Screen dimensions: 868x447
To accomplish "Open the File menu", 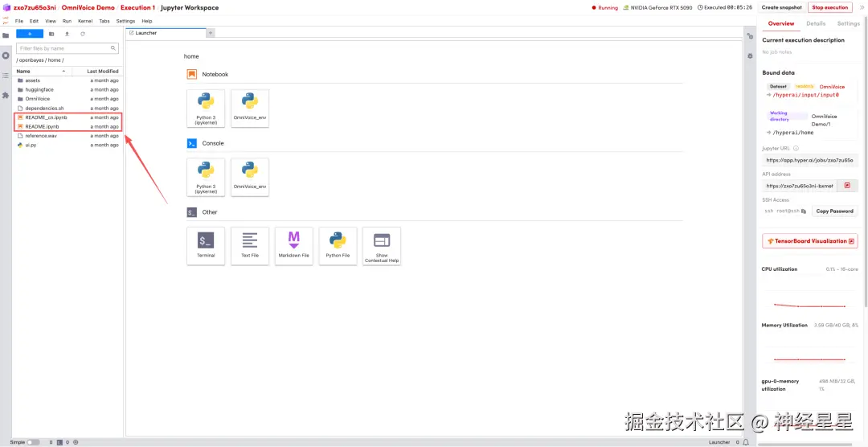I will click(19, 21).
